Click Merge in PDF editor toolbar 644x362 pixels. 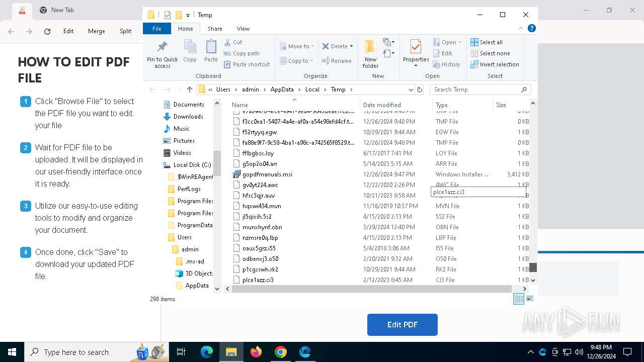[97, 31]
